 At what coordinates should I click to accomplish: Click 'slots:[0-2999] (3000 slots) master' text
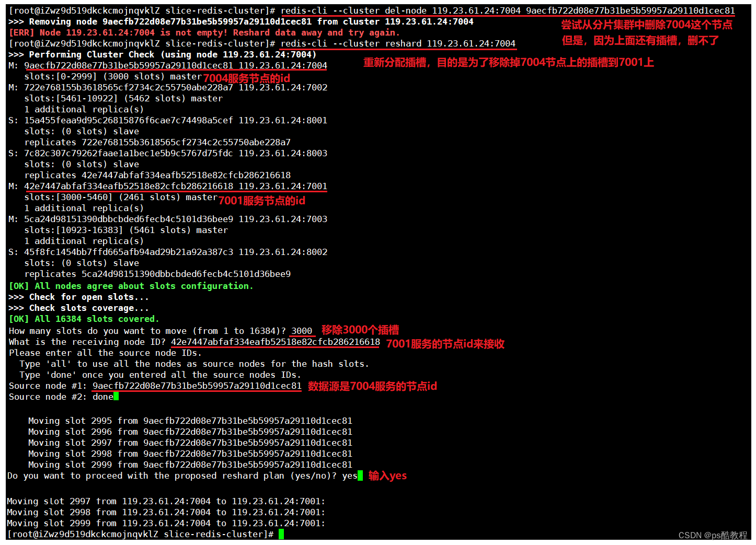click(x=113, y=76)
